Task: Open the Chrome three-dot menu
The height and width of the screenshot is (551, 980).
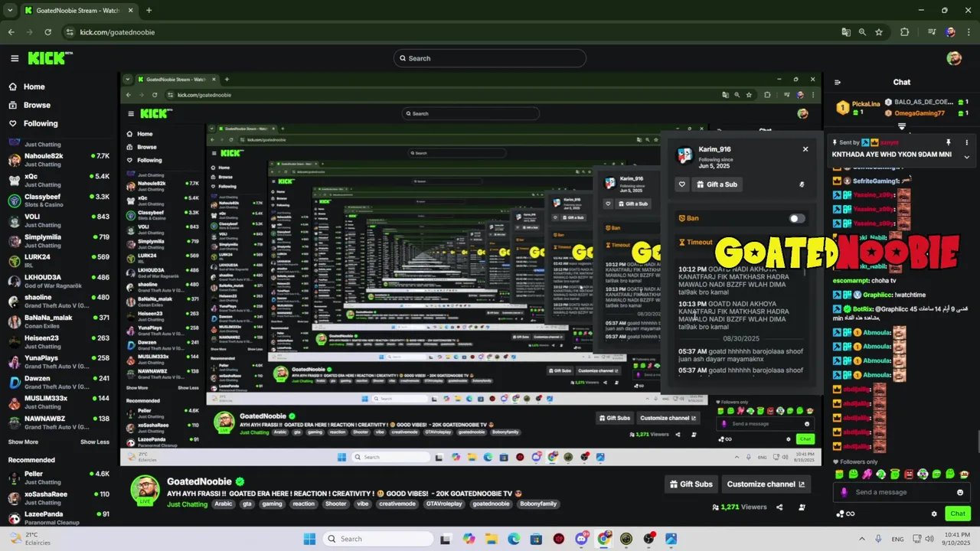Action: pos(968,32)
